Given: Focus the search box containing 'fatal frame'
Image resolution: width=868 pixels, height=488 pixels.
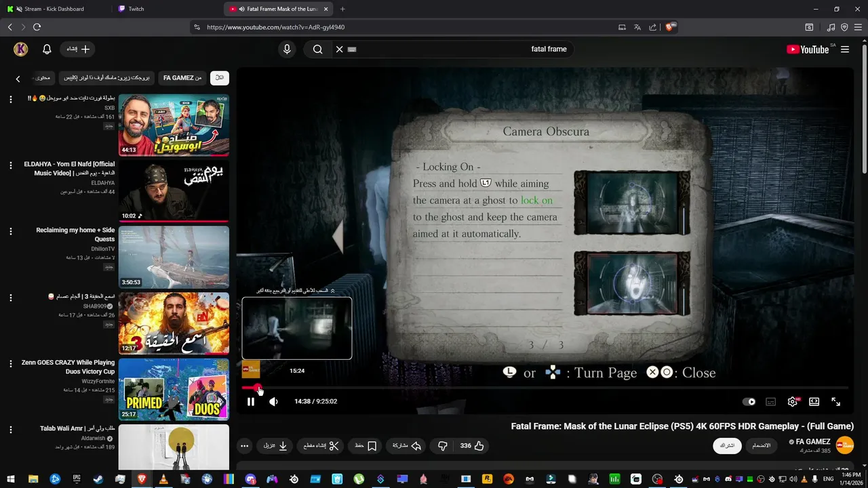Looking at the screenshot, I should tap(461, 49).
